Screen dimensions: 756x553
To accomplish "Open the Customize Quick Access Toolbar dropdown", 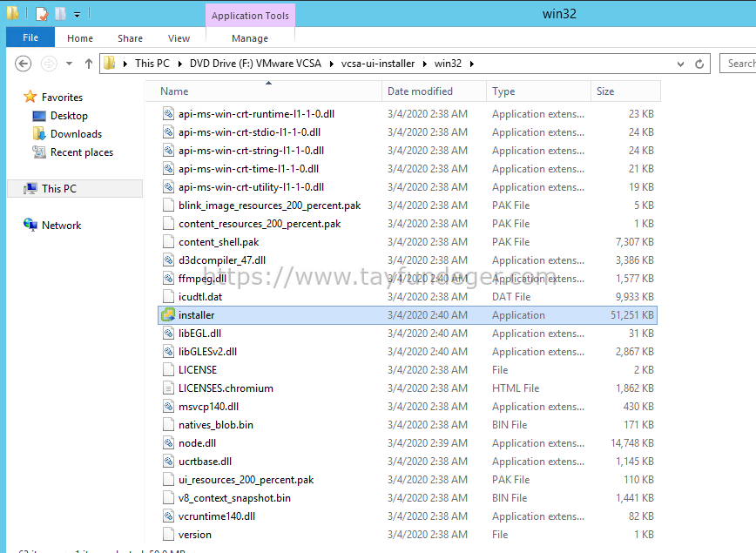I will click(78, 15).
